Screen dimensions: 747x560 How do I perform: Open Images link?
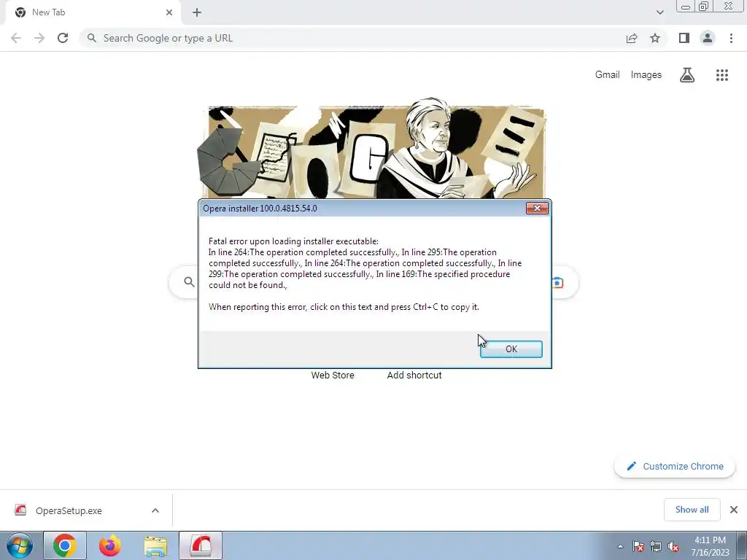pos(646,75)
